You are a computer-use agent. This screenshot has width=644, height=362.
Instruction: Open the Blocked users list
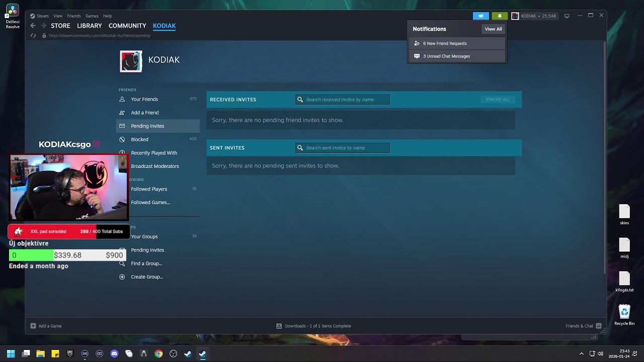click(x=140, y=139)
